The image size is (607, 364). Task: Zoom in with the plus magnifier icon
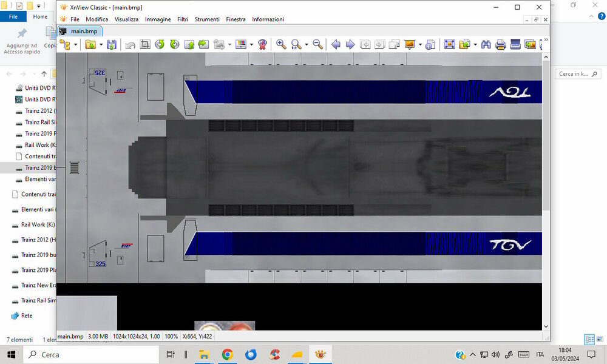(281, 44)
